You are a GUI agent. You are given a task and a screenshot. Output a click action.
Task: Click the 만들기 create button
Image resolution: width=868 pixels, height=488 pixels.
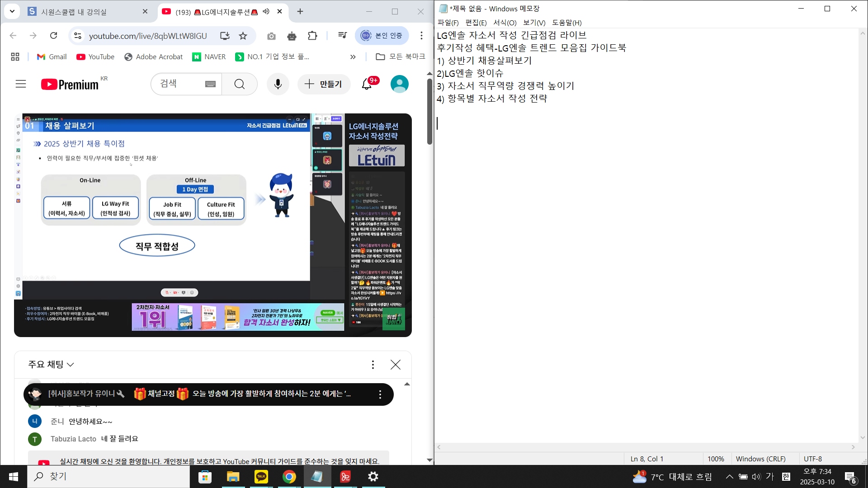(324, 84)
